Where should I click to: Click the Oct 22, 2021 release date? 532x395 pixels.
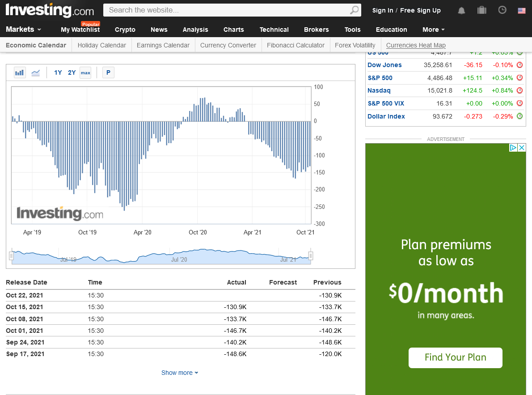coord(25,296)
